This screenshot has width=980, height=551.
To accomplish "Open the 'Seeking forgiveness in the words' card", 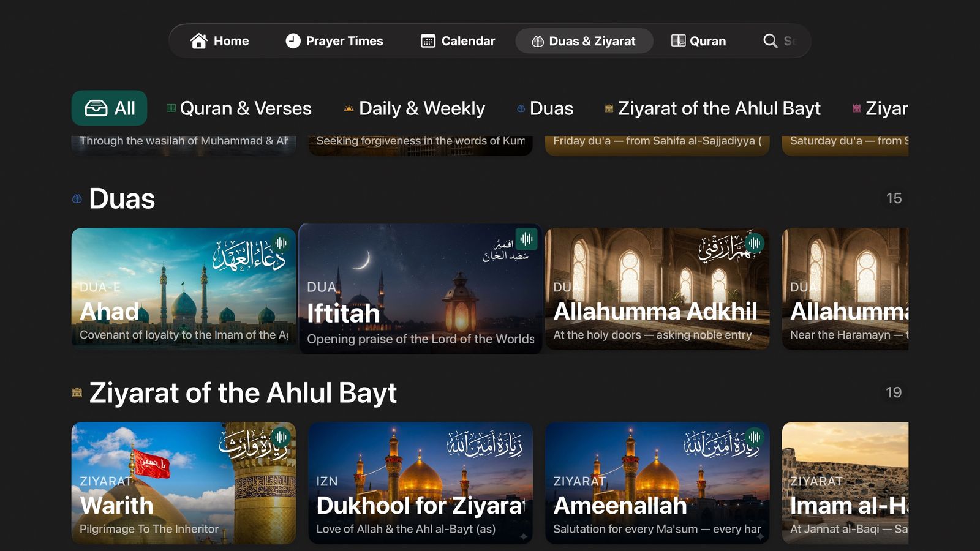I will point(420,144).
